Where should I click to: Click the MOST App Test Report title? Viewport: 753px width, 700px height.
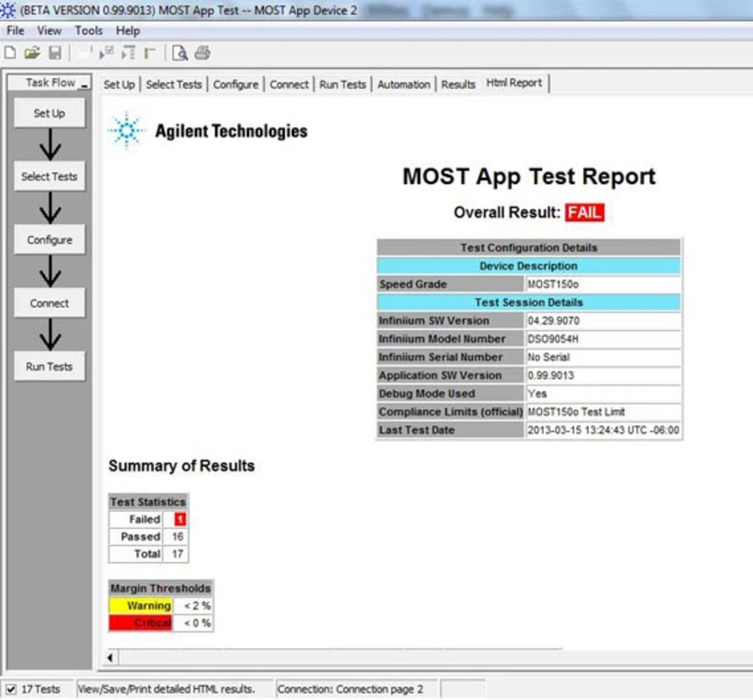[x=529, y=176]
